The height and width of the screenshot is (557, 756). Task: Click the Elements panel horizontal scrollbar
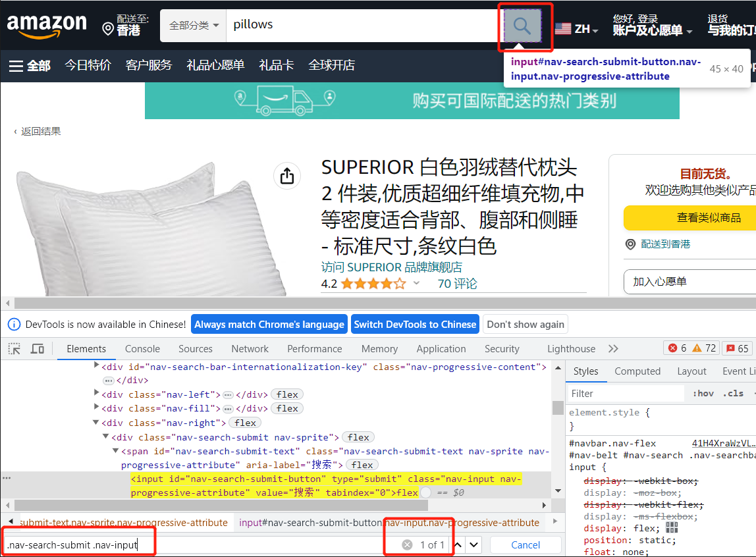click(221, 506)
